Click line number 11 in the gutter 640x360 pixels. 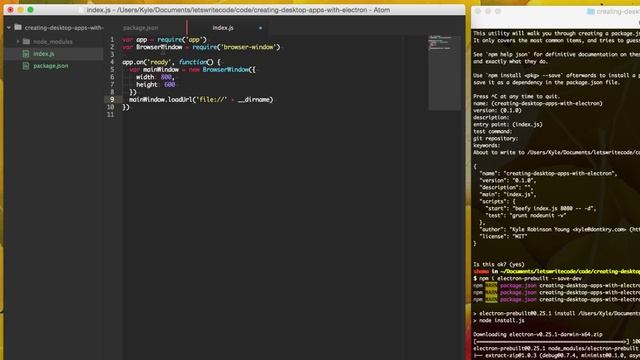click(111, 115)
